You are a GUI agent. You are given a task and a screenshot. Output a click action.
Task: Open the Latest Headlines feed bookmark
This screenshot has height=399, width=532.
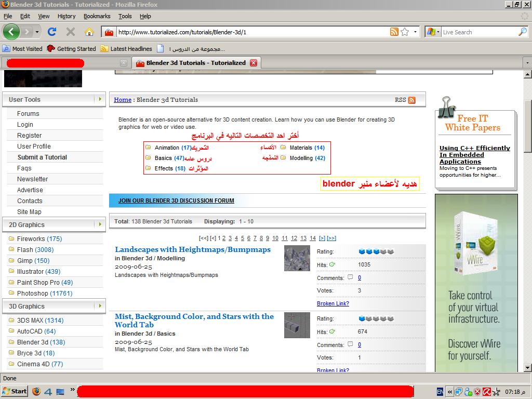[127, 48]
